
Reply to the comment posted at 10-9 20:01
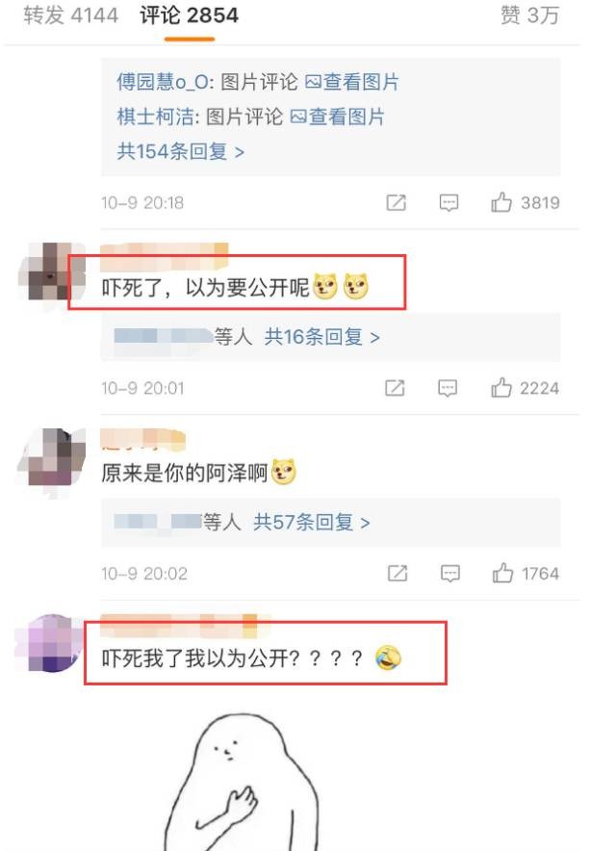click(x=448, y=388)
